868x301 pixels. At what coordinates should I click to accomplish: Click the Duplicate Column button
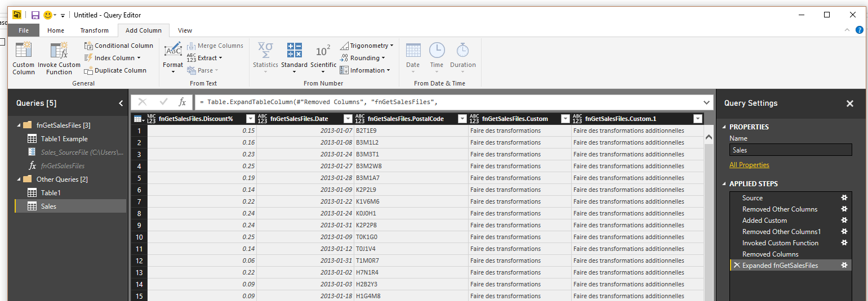pyautogui.click(x=115, y=70)
